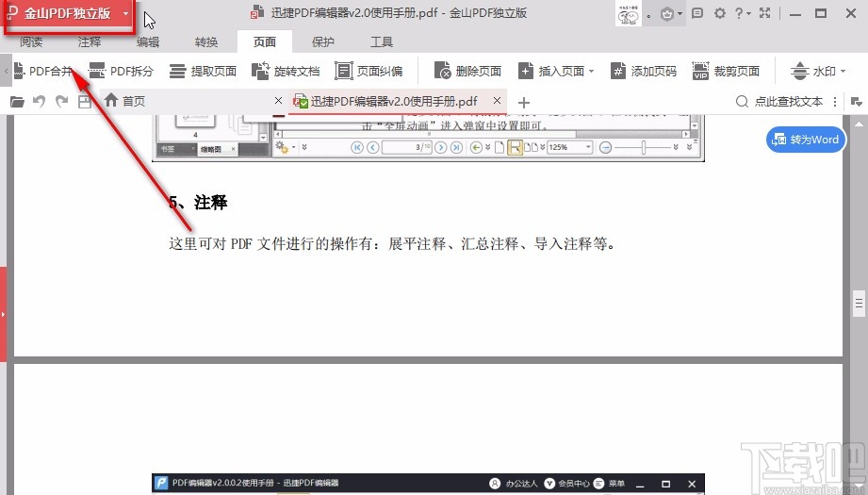The height and width of the screenshot is (495, 868).
Task: Click the panel toggle icon right of search
Action: point(857,102)
